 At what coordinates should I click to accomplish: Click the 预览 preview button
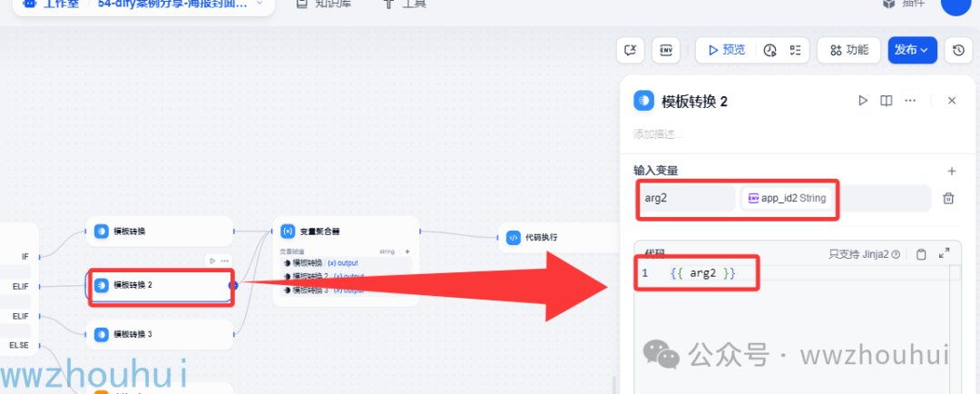(x=727, y=51)
